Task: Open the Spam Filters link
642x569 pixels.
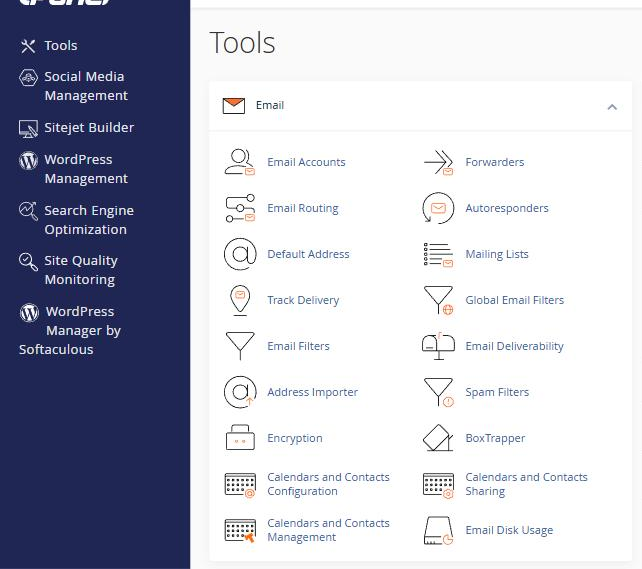Action: click(x=497, y=392)
